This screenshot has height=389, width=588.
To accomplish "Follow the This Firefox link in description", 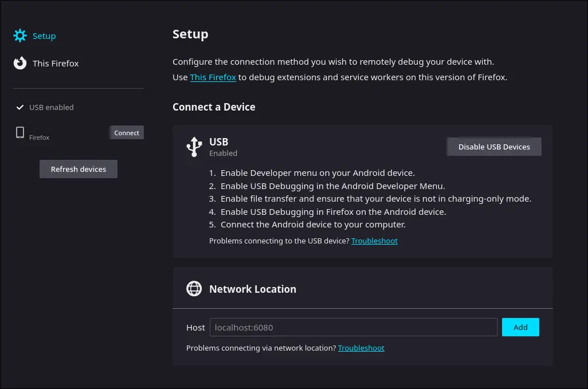I will pos(213,77).
